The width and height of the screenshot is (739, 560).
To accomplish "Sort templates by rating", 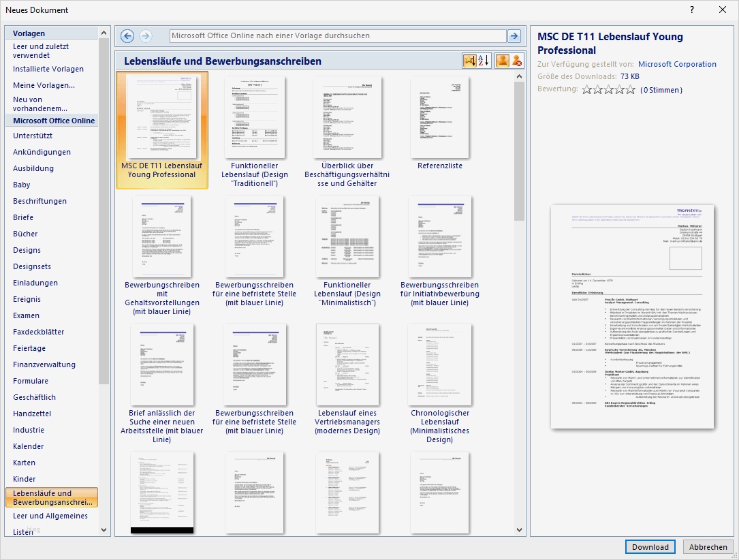I will (x=469, y=61).
